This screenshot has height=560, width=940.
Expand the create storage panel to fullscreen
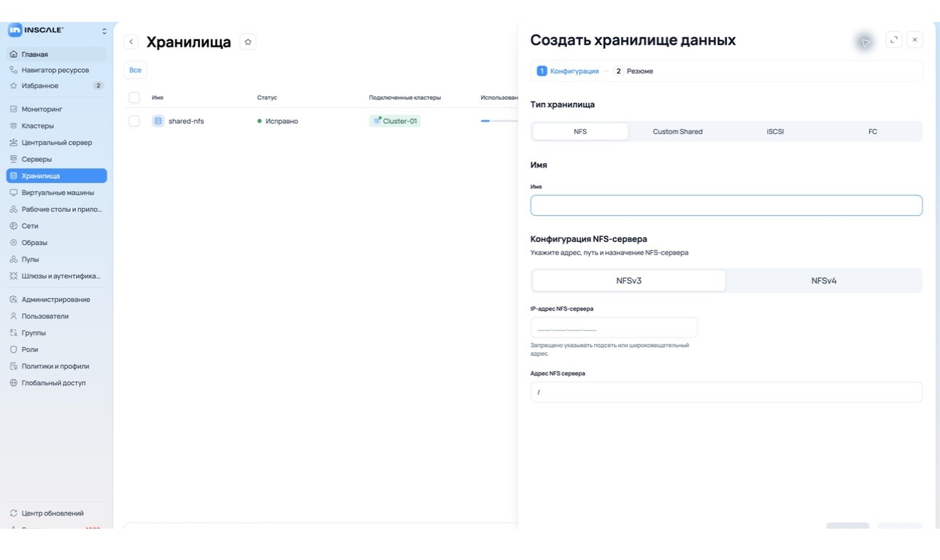894,40
